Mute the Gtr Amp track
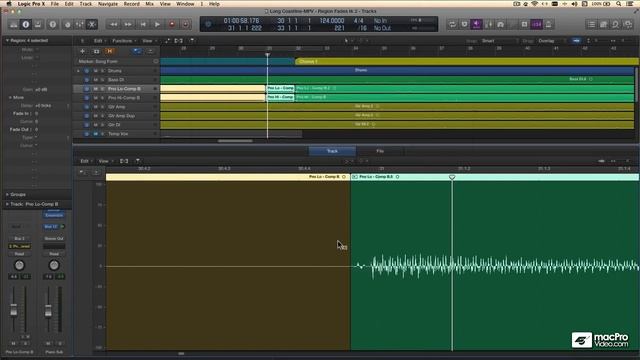Viewport: 640px width, 360px height. coord(96,107)
